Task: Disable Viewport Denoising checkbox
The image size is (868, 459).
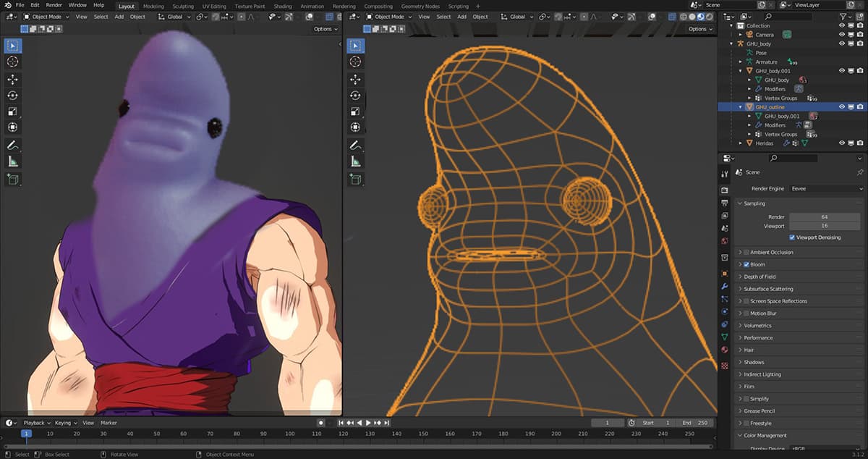Action: click(792, 237)
